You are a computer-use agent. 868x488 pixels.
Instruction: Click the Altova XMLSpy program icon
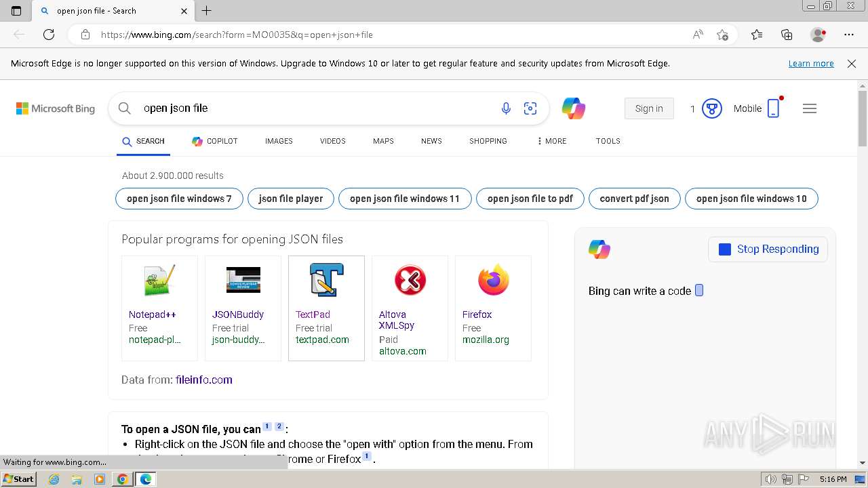point(410,280)
